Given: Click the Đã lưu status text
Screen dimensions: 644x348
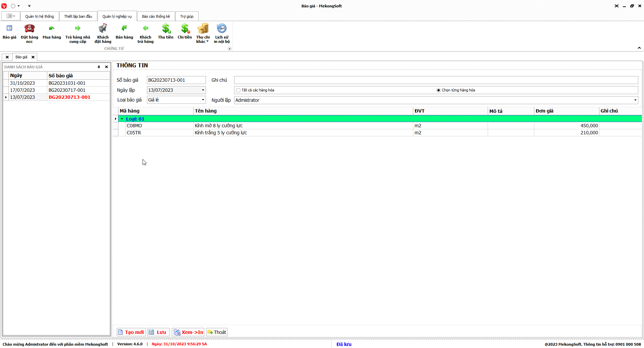Looking at the screenshot, I should coord(344,344).
